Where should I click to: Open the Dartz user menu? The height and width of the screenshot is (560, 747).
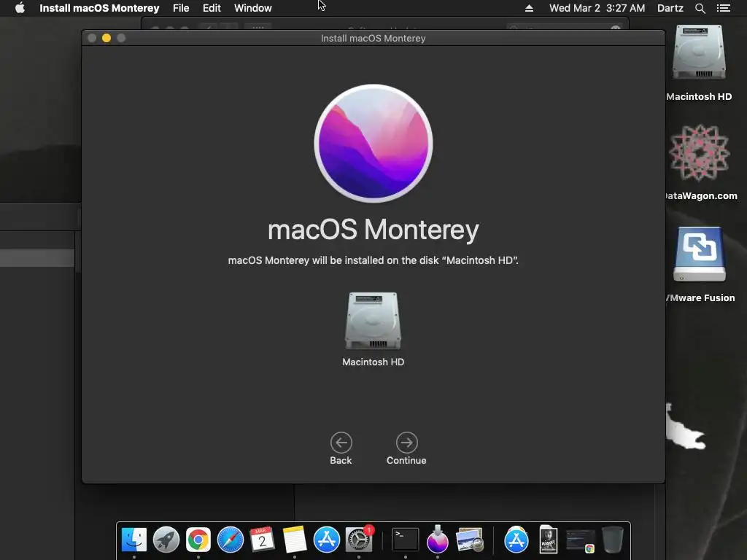pyautogui.click(x=670, y=8)
